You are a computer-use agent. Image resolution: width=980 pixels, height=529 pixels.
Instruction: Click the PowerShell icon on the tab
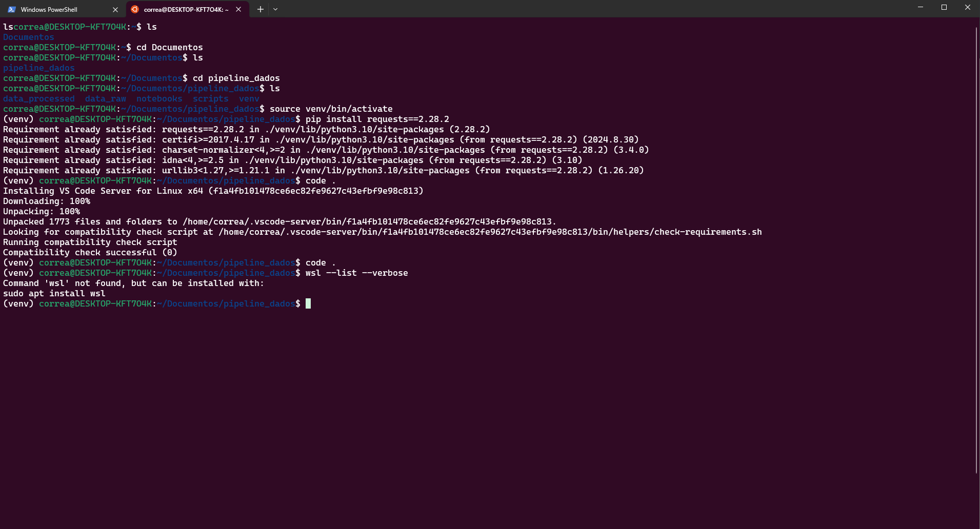click(x=12, y=9)
